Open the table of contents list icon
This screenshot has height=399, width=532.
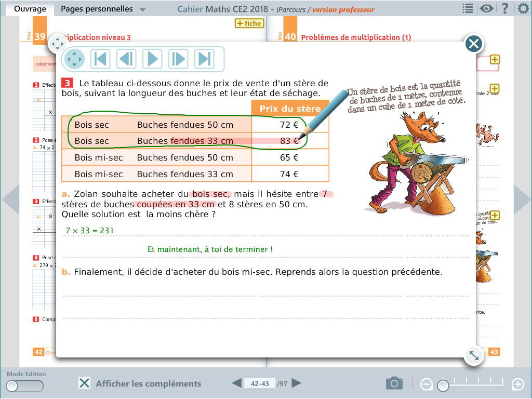coord(468,9)
